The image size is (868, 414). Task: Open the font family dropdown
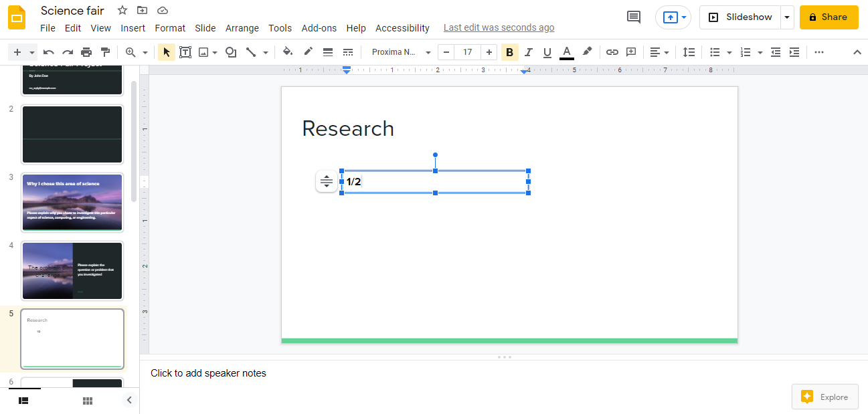(x=400, y=51)
